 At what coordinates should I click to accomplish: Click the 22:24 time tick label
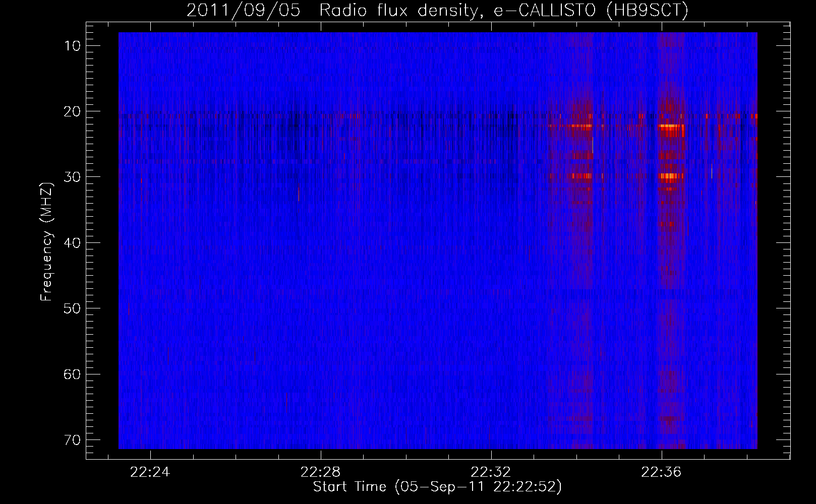pos(150,472)
